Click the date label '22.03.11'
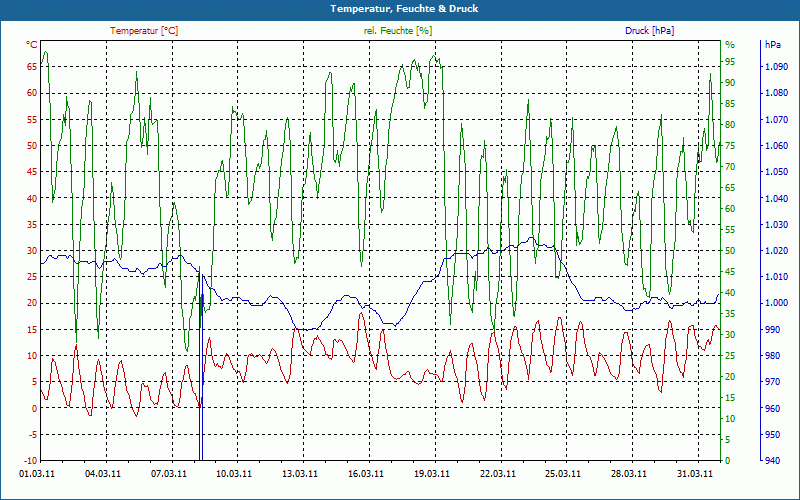Screen dimensions: 800x500 click(x=497, y=473)
